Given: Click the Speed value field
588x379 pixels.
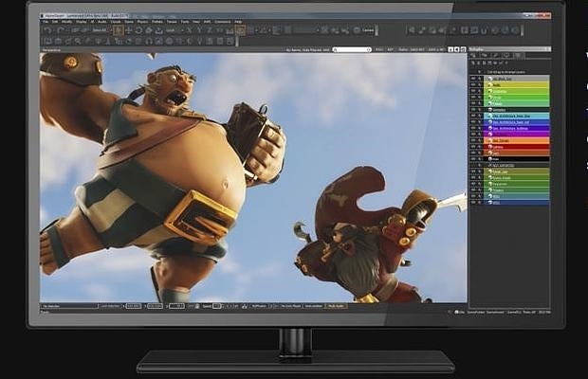Looking at the screenshot, I should (217, 306).
